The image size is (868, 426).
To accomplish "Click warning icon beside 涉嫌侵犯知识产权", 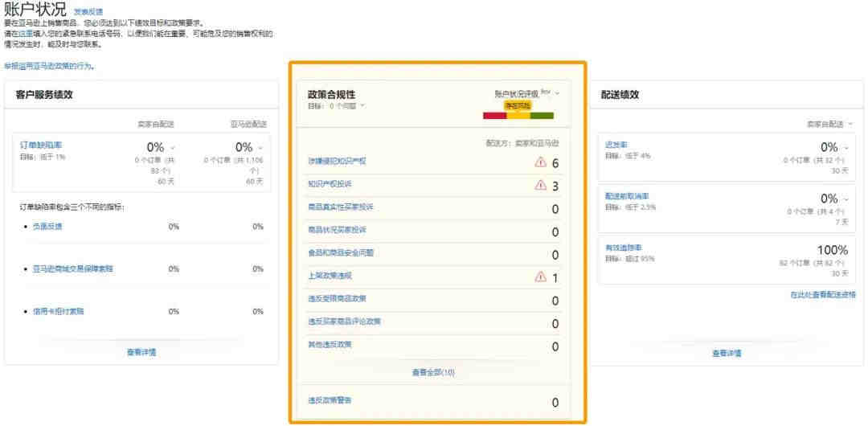I will [540, 162].
